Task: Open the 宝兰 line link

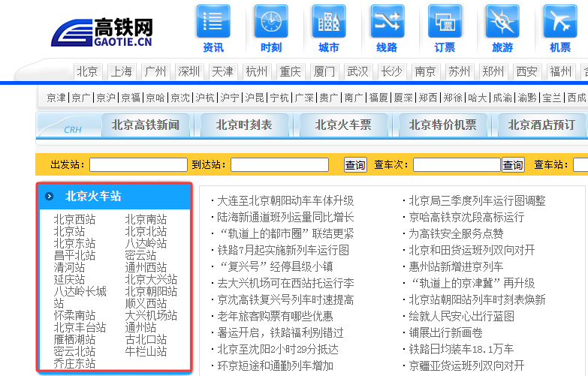Action: point(552,98)
